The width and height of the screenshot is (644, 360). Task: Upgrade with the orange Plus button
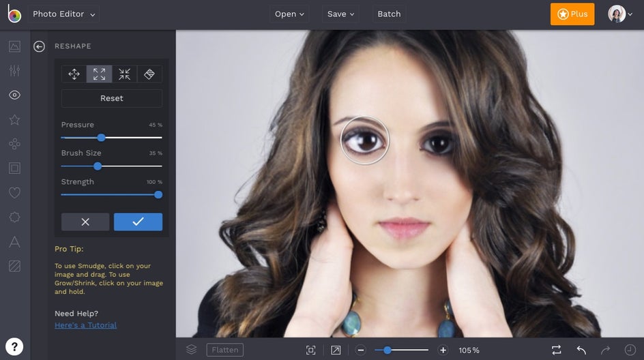pos(572,14)
